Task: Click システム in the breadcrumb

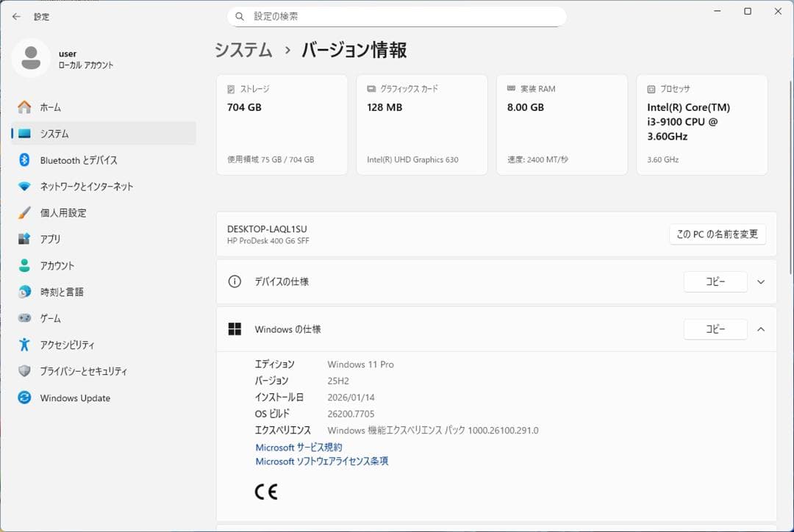Action: pyautogui.click(x=243, y=50)
